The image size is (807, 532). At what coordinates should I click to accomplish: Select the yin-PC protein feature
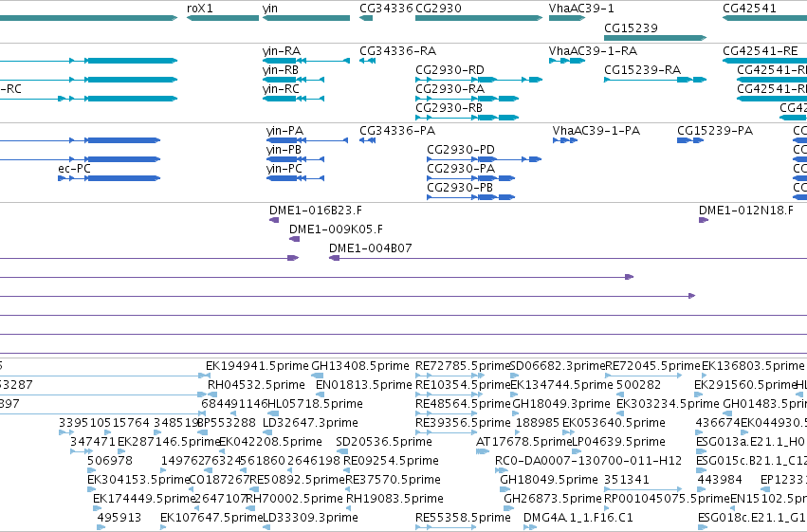coord(296,178)
